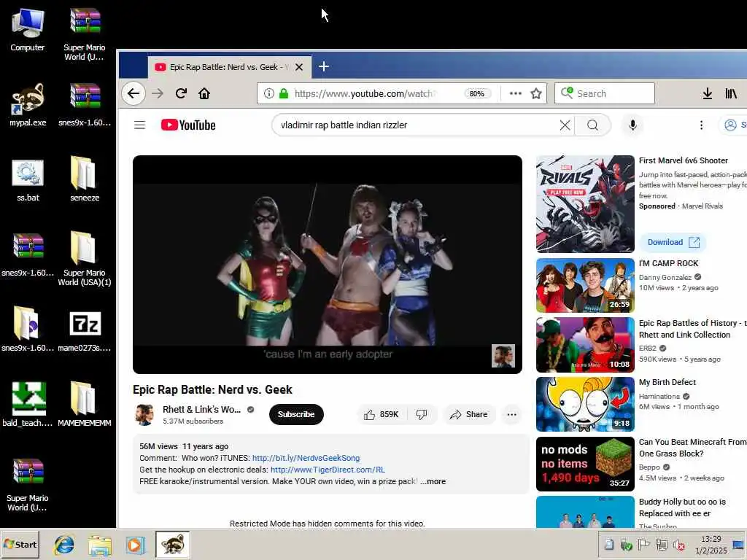This screenshot has width=747, height=560.
Task: Click the browser Search box
Action: coord(605,93)
